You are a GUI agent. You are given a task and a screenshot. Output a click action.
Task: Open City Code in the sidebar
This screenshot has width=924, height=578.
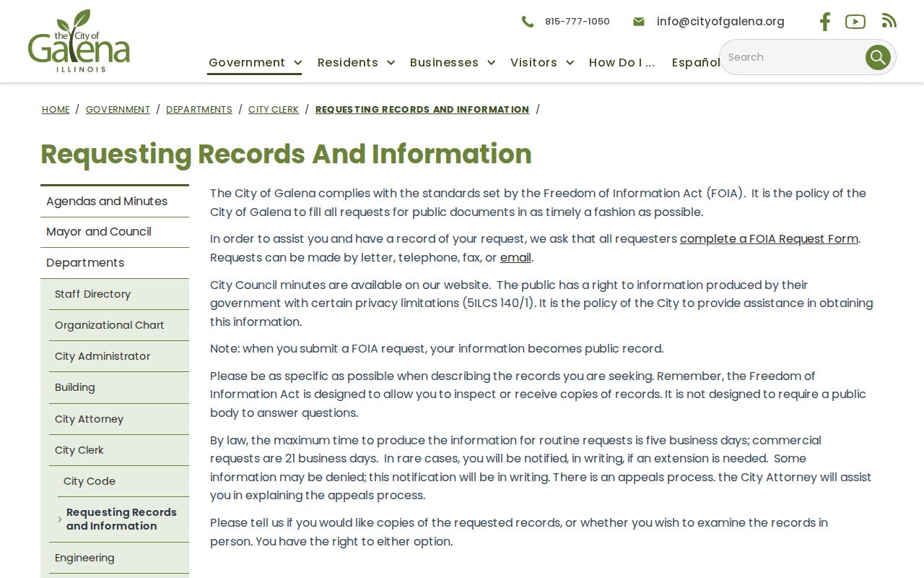pyautogui.click(x=123, y=481)
